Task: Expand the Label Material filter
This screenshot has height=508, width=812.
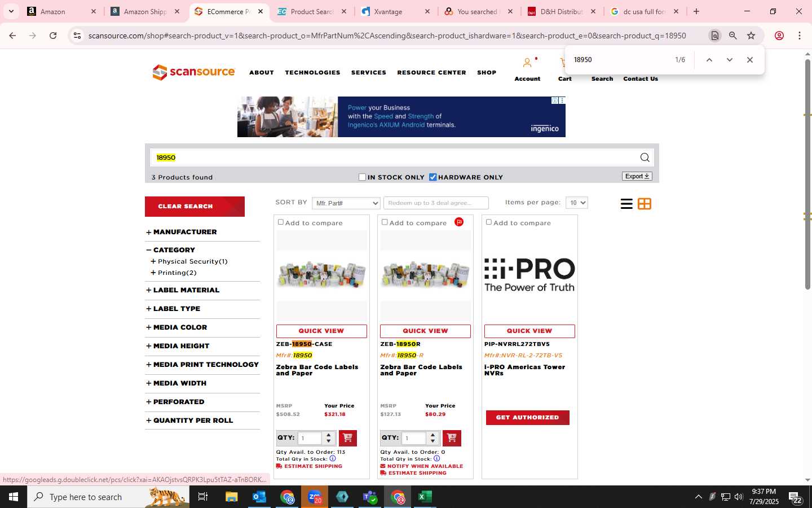Action: click(183, 290)
